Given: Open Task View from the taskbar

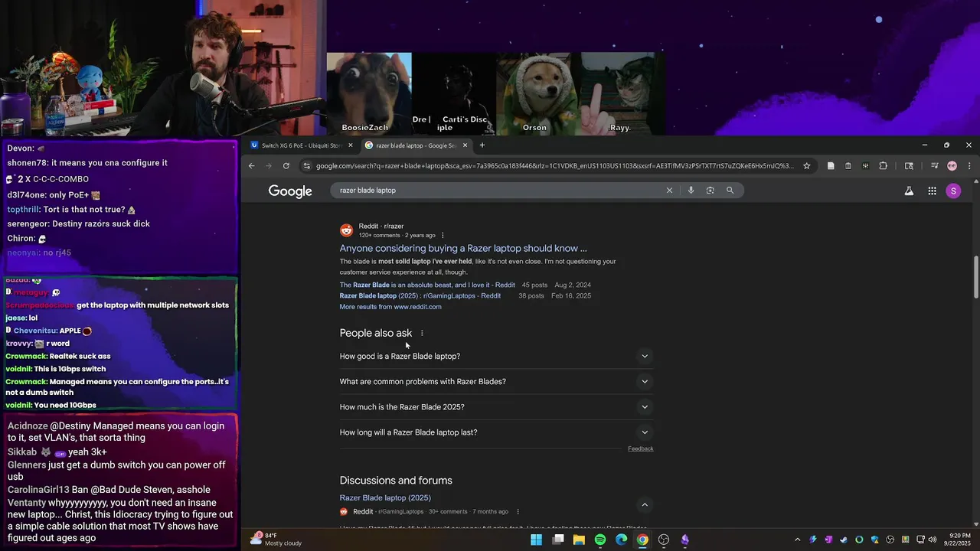Looking at the screenshot, I should pyautogui.click(x=558, y=540).
